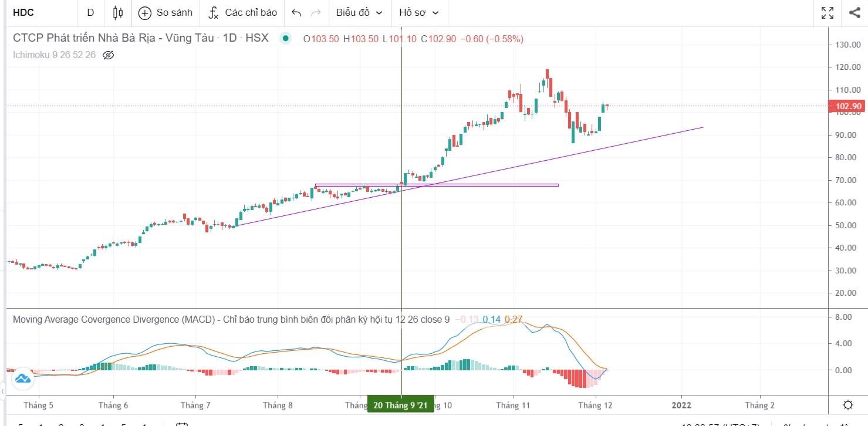The width and height of the screenshot is (868, 426).
Task: Select the MACD indicator legend title
Action: click(x=231, y=320)
